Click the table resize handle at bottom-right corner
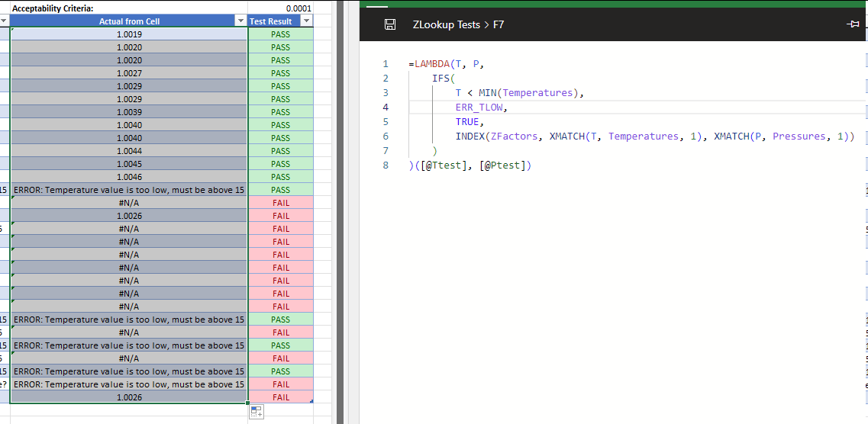The image size is (868, 424). [311, 401]
